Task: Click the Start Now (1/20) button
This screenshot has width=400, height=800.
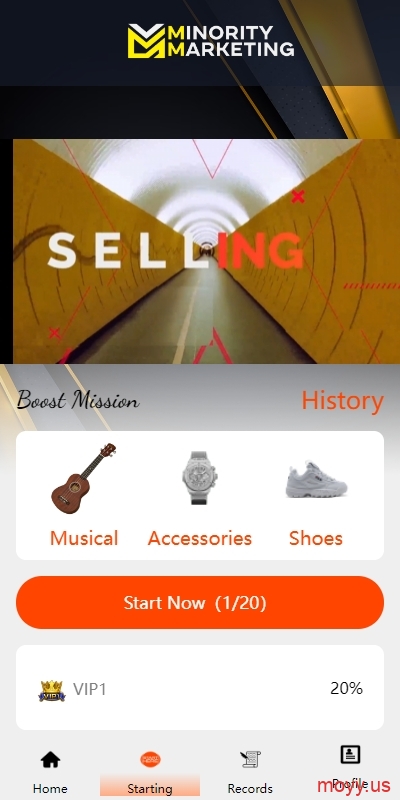Action: [200, 603]
